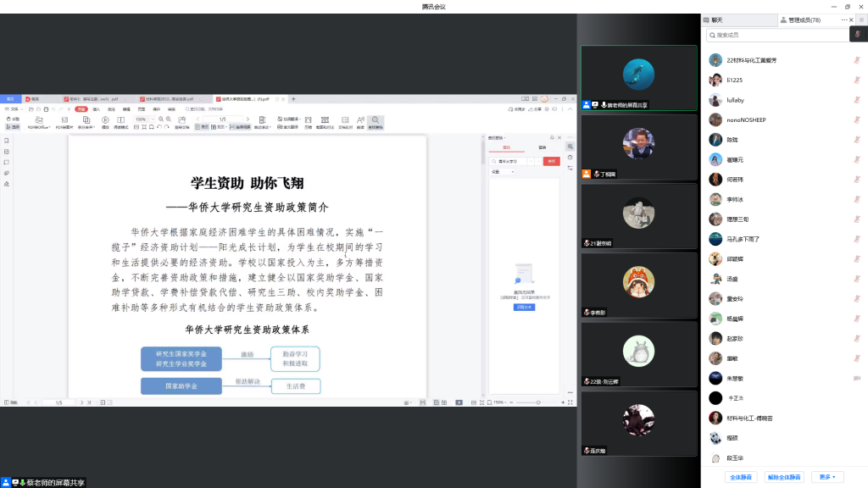Click the bookmark icon in PDF left sidebar
868x488 pixels.
coord(6,141)
